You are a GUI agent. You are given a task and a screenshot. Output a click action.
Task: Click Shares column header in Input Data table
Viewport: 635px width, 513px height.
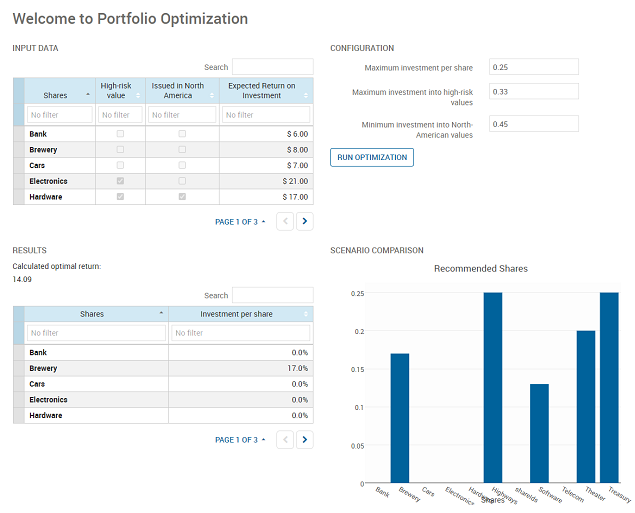point(56,95)
